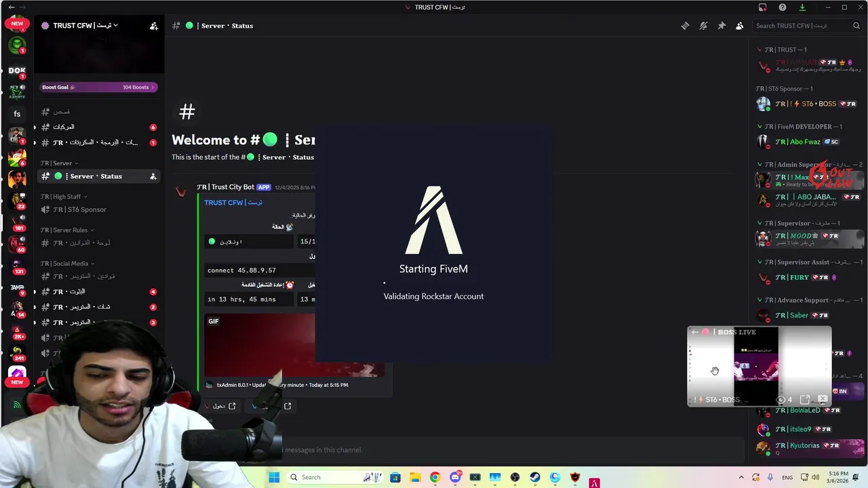Open server icon with 23 badge
This screenshot has height=488, width=868.
(17, 200)
